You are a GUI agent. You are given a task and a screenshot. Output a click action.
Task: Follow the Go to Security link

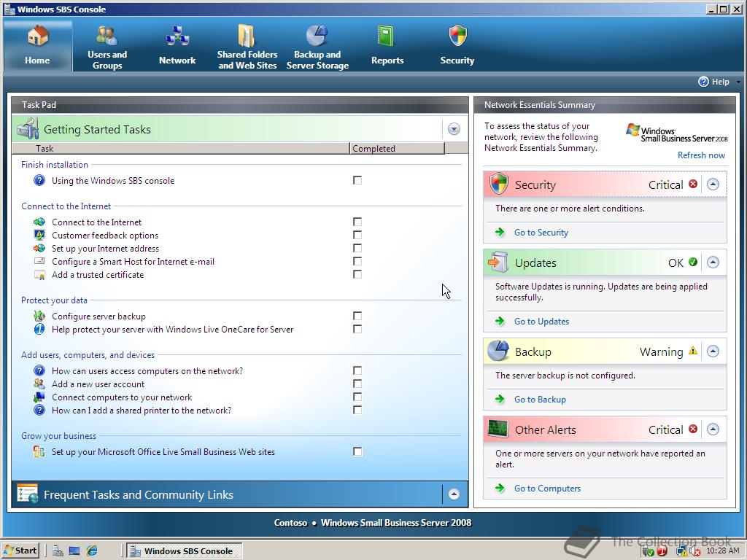pyautogui.click(x=541, y=233)
